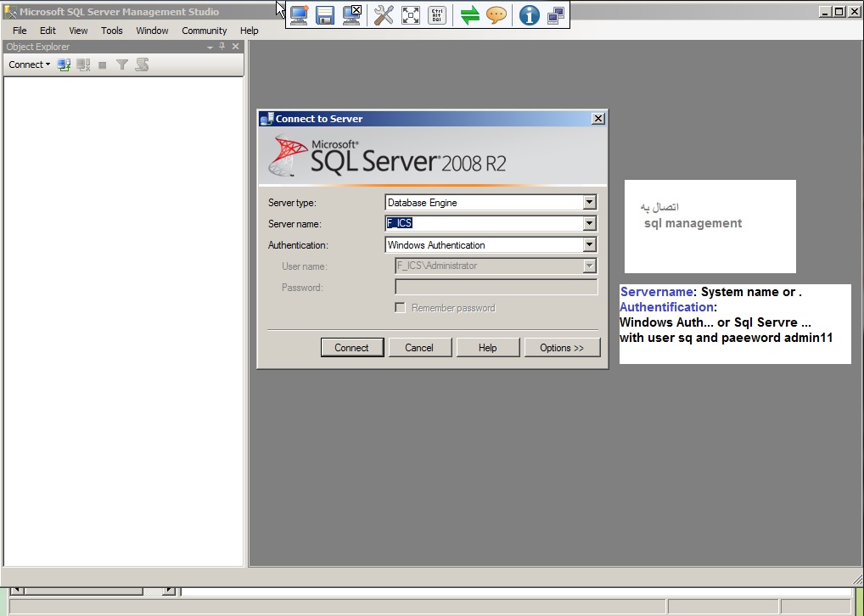Open the wrench and screwdriver options icon
Viewport: 864px width, 616px height.
pyautogui.click(x=384, y=14)
